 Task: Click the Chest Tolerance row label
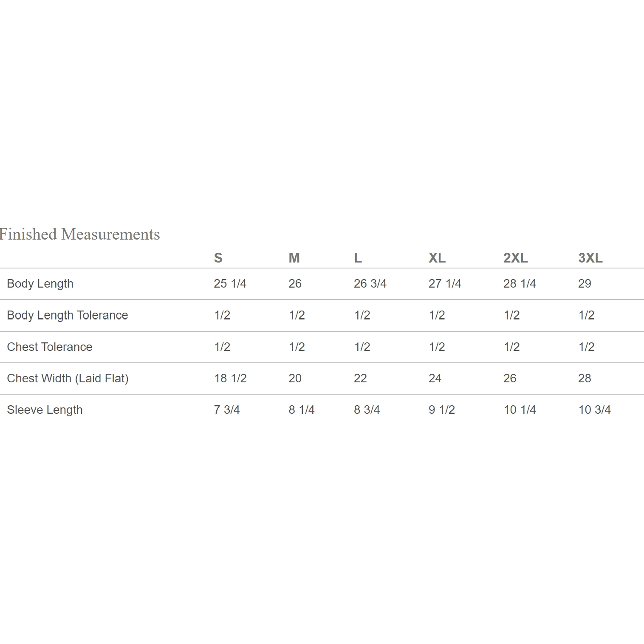[x=50, y=347]
